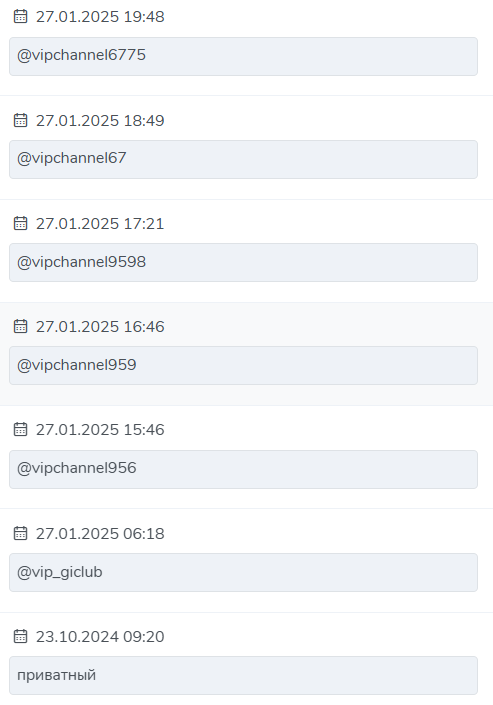Viewport: 493px width, 705px height.
Task: Click into the @vipchannel959 field
Action: (243, 366)
